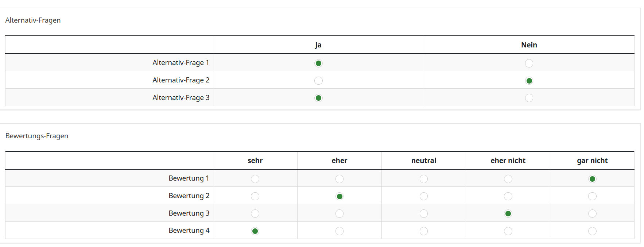The image size is (644, 247).
Task: Set Bewertung 4 to eher
Action: click(x=339, y=231)
